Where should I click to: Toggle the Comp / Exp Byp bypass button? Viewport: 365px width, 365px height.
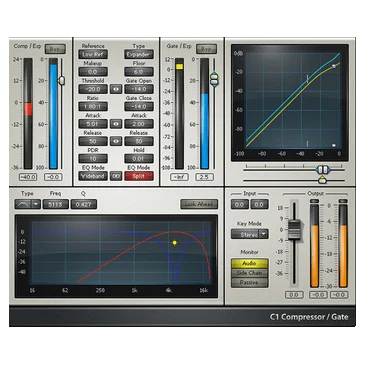(x=55, y=49)
